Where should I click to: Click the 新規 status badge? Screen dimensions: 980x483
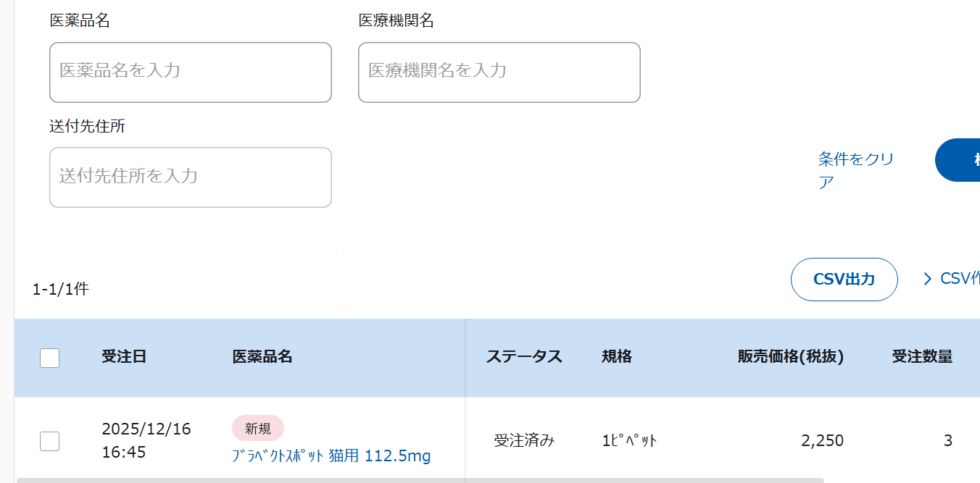pyautogui.click(x=258, y=429)
